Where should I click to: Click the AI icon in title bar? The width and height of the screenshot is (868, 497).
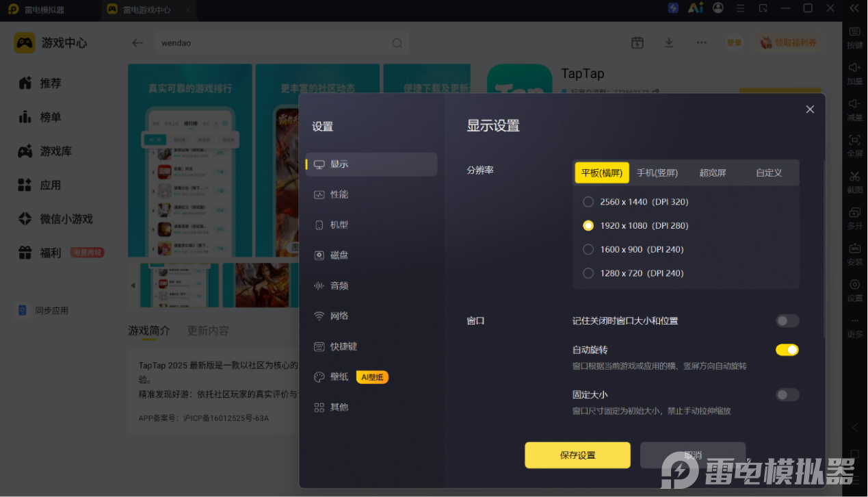click(696, 8)
